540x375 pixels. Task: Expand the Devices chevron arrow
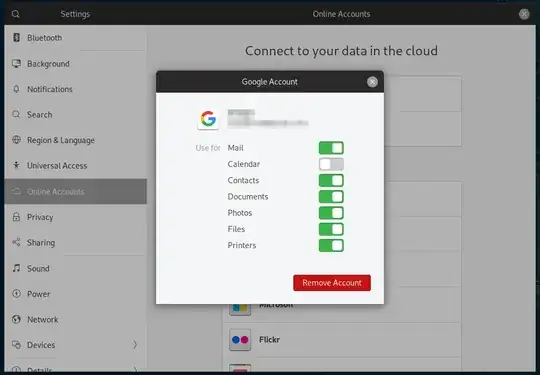click(x=135, y=345)
